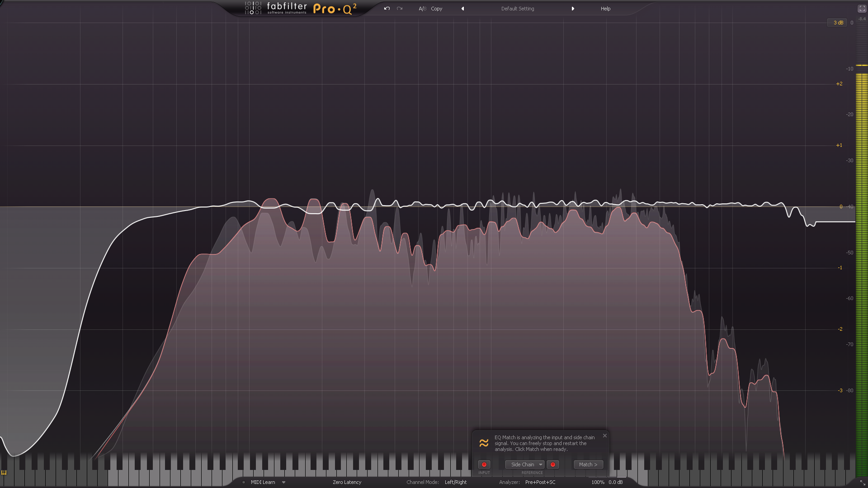Switch the A/B state toggle
Image resolution: width=868 pixels, height=488 pixels.
422,9
